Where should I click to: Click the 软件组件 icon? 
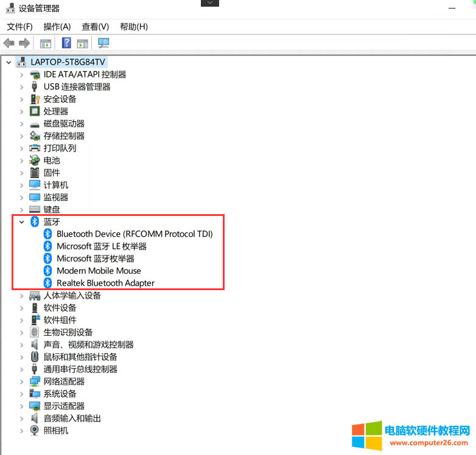tap(35, 320)
